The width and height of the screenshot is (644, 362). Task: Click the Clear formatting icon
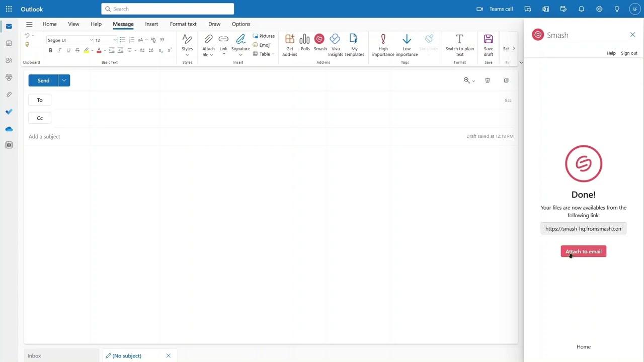click(x=153, y=40)
